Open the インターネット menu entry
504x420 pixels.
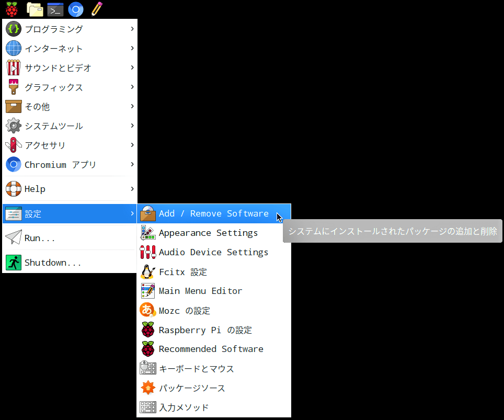[70, 48]
